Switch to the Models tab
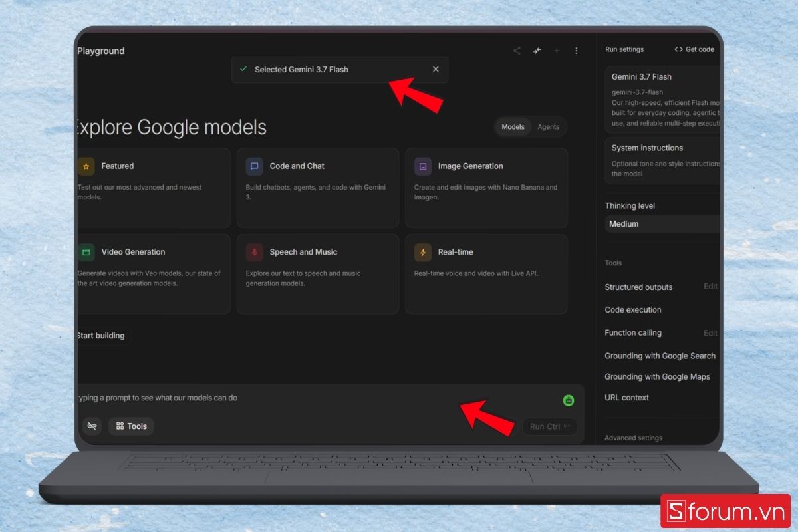The height and width of the screenshot is (532, 798). (x=513, y=127)
